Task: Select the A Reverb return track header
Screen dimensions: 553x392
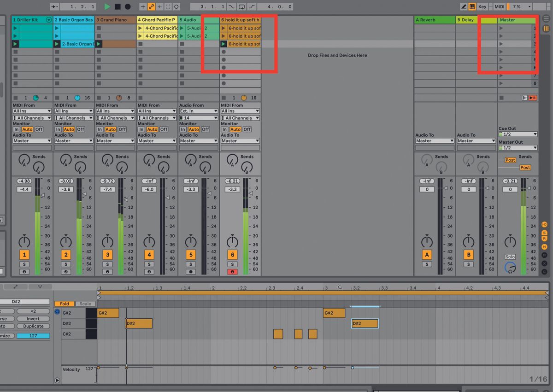Action: coord(435,20)
